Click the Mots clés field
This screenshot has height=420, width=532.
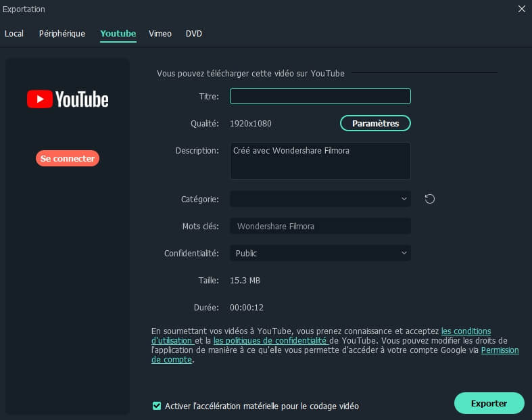pyautogui.click(x=320, y=226)
